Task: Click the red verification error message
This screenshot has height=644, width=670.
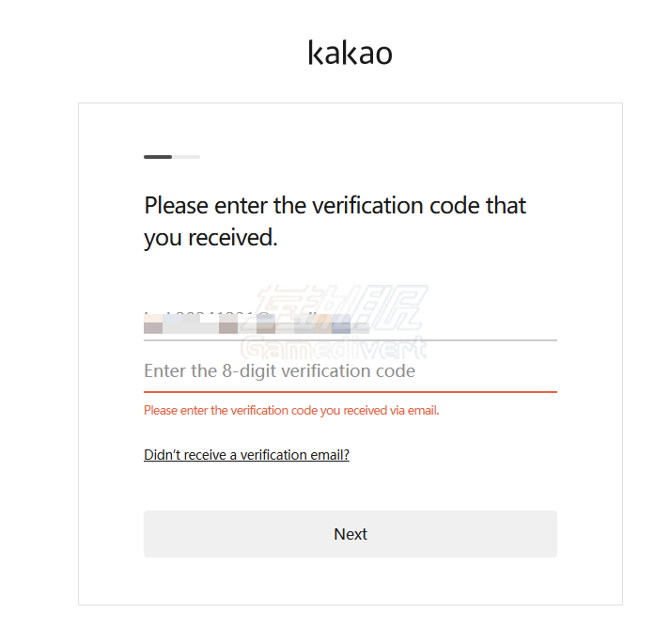Action: [291, 411]
